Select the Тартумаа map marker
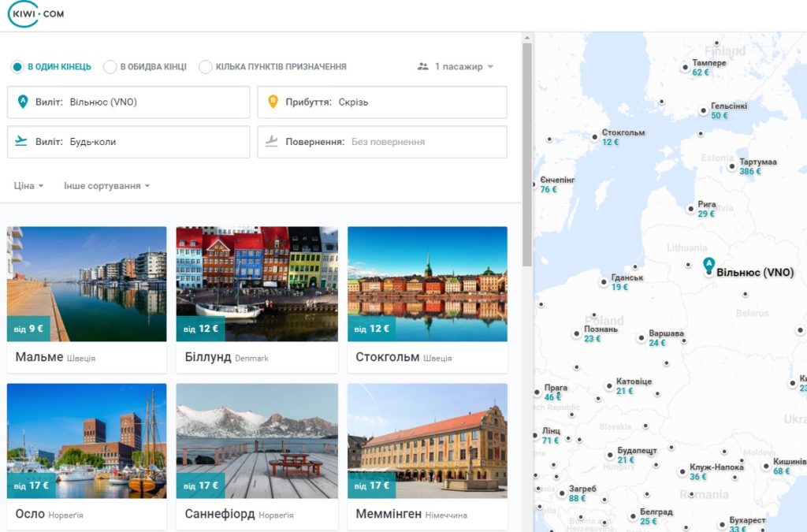Viewport: 807px width, 532px height. 732,166
